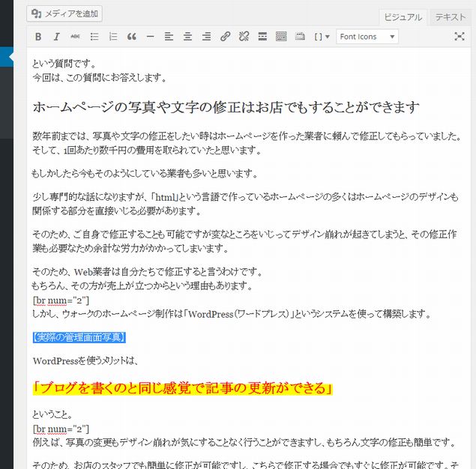This screenshot has width=476, height=469.
Task: Click the yellow highlighted red 「ブログを書くのと同じ感覚」 line
Action: click(183, 388)
